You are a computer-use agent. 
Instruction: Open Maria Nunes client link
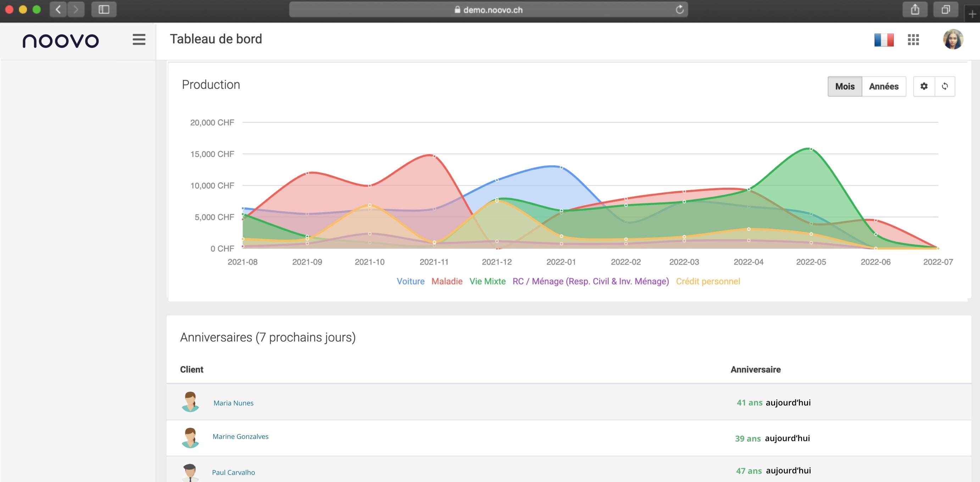point(233,403)
